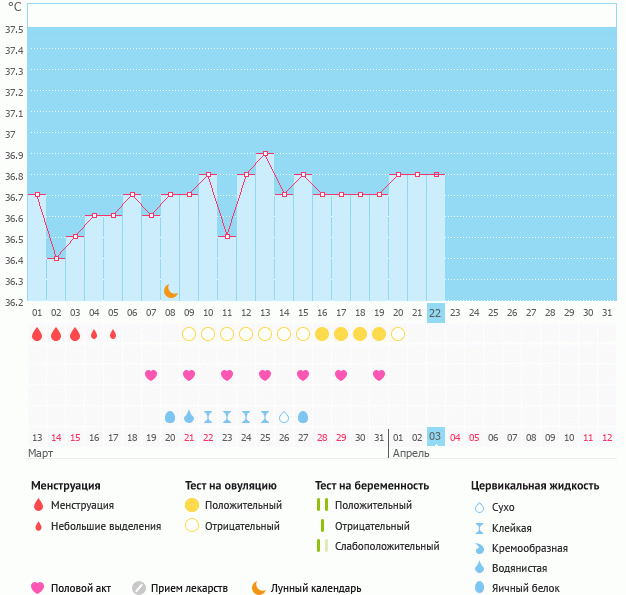Click the 'Слабоположительный' pregnancy test legend entry
This screenshot has height=595, width=626.
point(387,546)
